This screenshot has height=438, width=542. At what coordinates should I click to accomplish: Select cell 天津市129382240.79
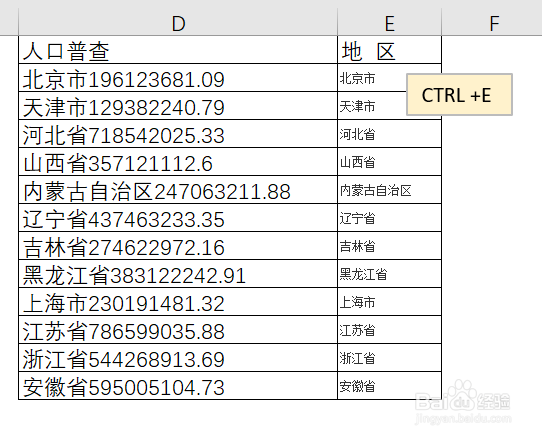178,106
